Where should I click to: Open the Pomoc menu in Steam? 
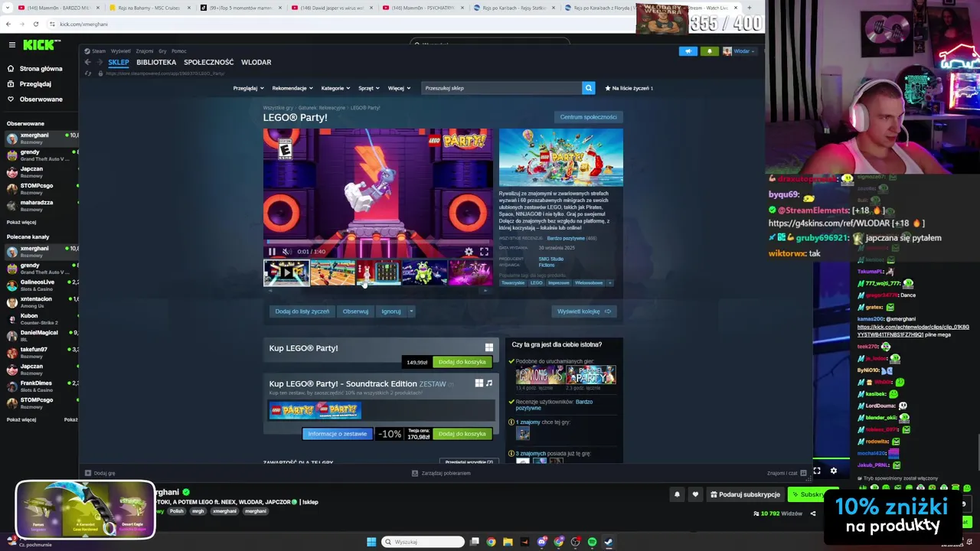(179, 51)
